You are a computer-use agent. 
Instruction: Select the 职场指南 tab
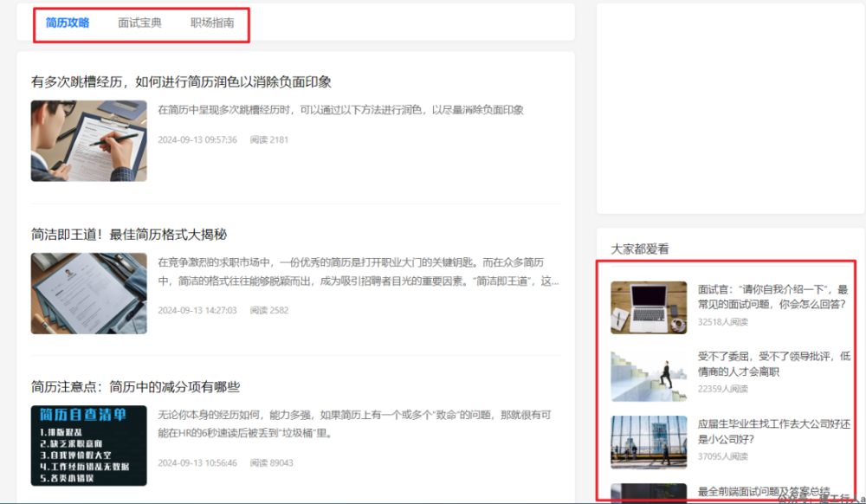(x=212, y=23)
